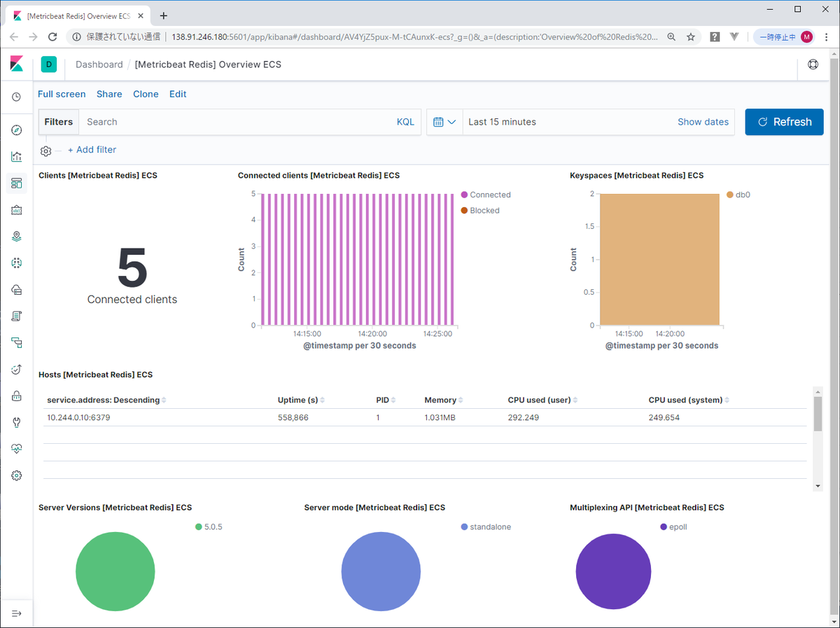Image resolution: width=840 pixels, height=628 pixels.
Task: Toggle db0 series in Keyspaces legend
Action: point(738,195)
